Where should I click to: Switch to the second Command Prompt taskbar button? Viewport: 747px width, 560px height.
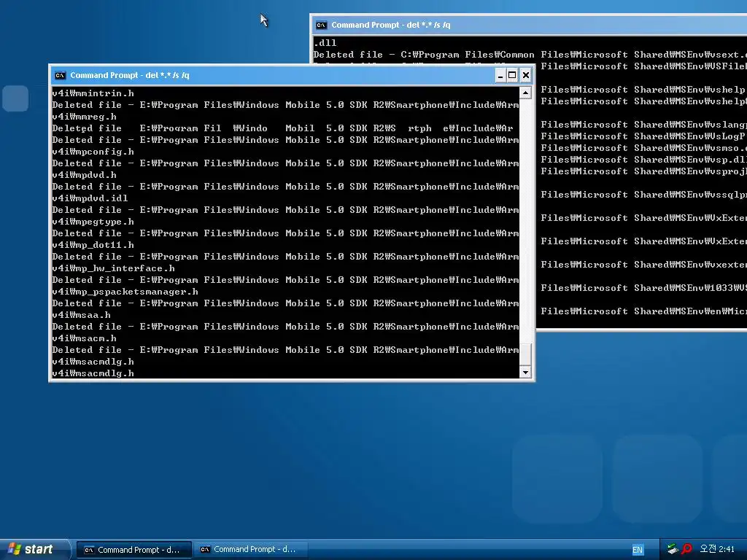pos(251,550)
